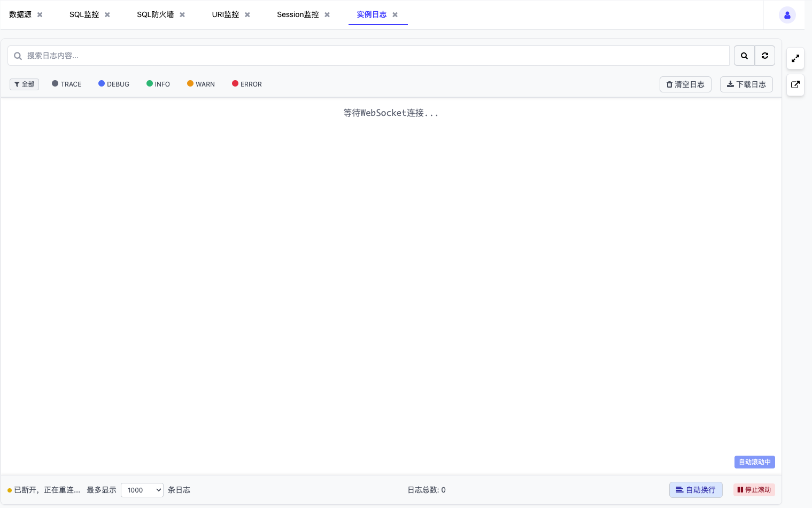Switch to the 数据源 tab

20,14
